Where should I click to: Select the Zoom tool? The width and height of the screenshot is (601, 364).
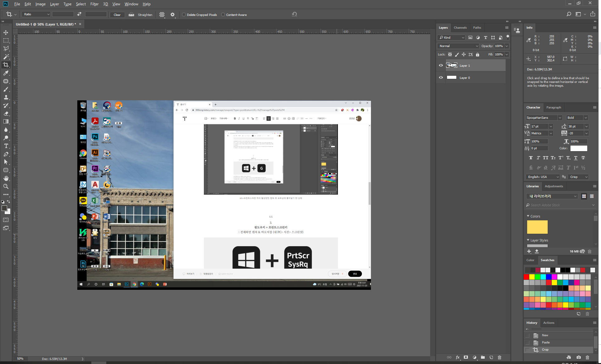pyautogui.click(x=6, y=186)
